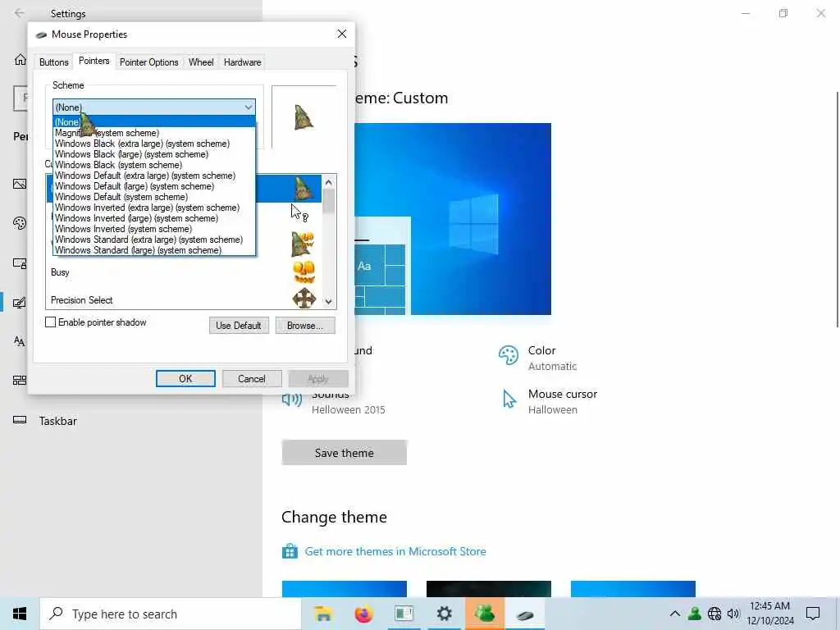Click the Use Default button
This screenshot has height=630, width=840.
click(239, 325)
